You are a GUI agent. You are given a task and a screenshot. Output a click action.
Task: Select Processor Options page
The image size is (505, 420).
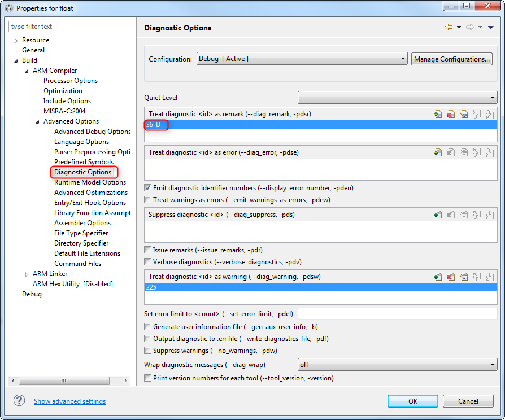click(71, 81)
